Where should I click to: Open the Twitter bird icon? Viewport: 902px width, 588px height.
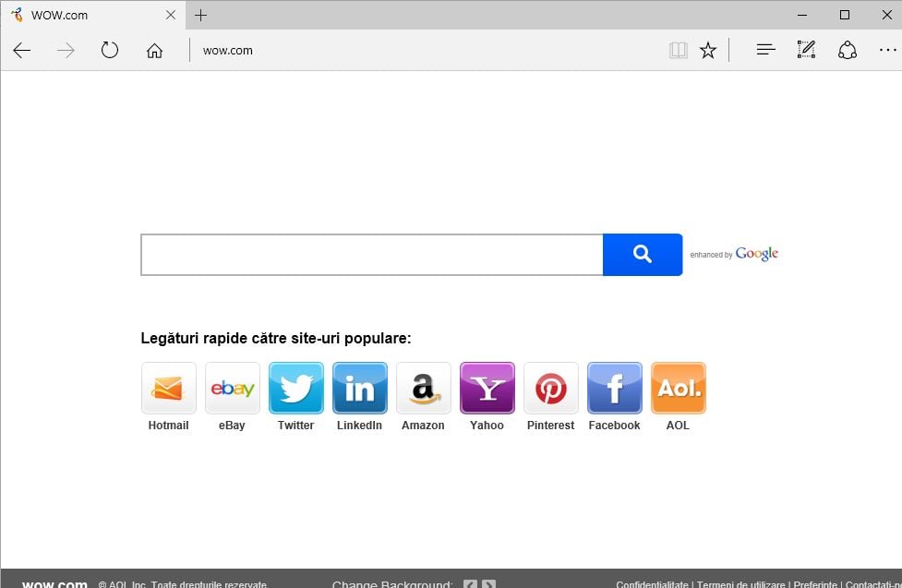(x=296, y=388)
